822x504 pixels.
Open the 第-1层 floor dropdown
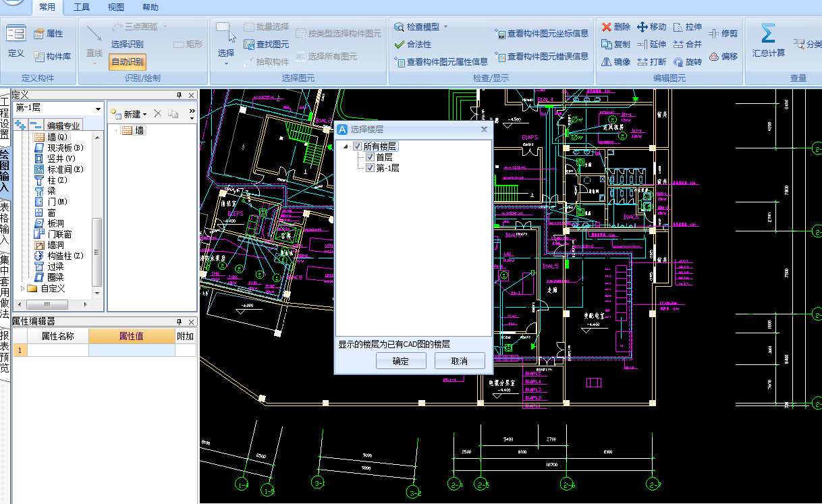click(x=98, y=109)
